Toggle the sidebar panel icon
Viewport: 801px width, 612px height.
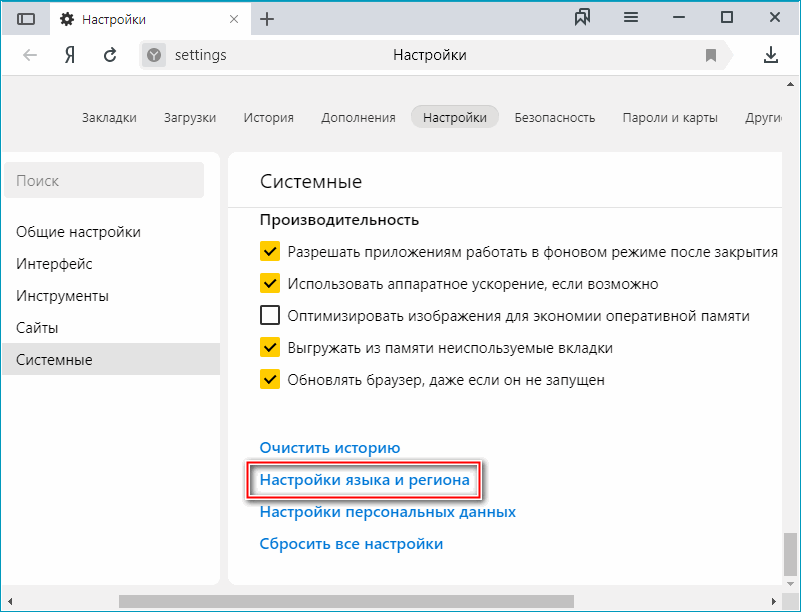(26, 17)
